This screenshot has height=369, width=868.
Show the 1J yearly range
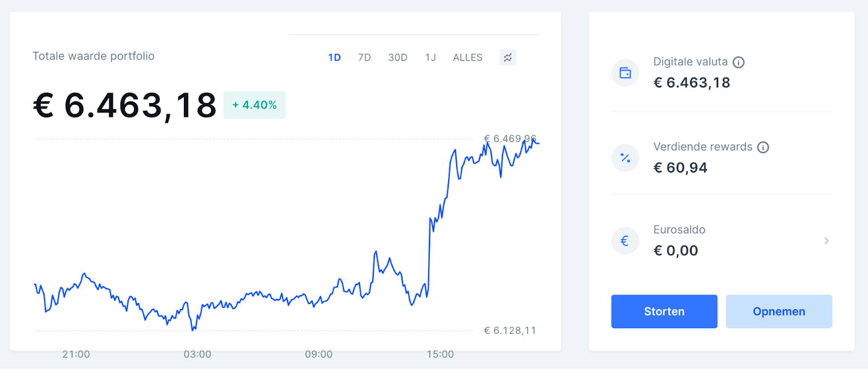coord(431,58)
